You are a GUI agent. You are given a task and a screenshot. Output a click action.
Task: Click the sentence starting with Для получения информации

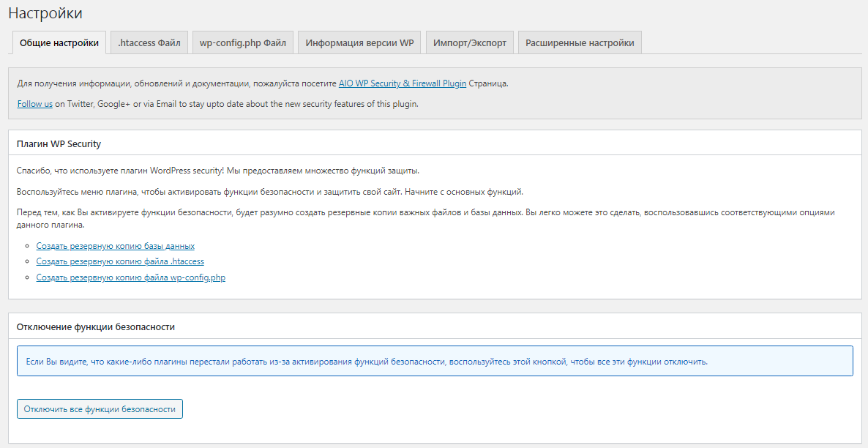pyautogui.click(x=177, y=83)
